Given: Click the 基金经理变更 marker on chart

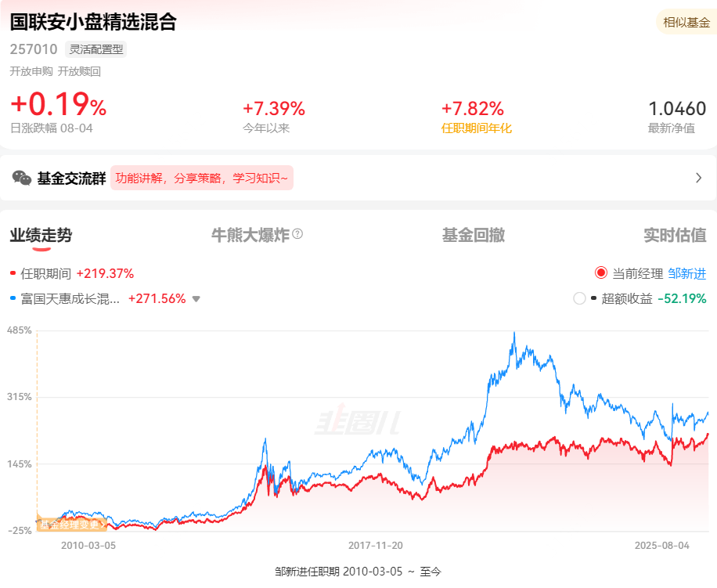Looking at the screenshot, I should [70, 525].
